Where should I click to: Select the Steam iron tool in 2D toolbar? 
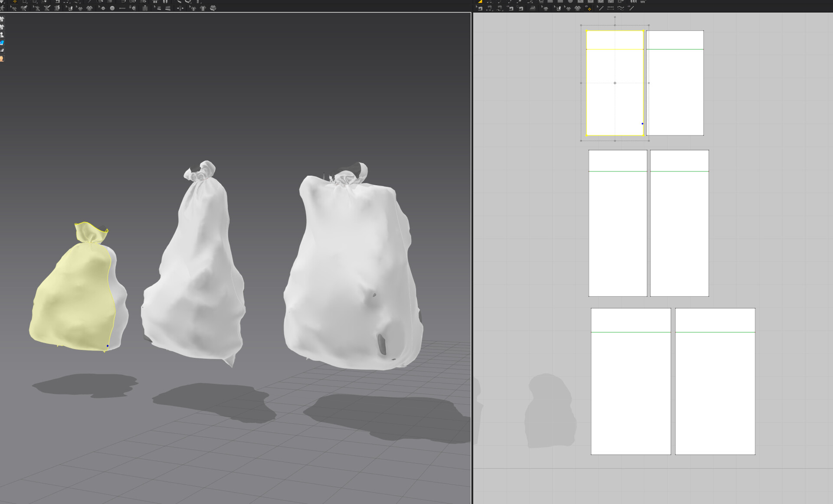[x=532, y=8]
